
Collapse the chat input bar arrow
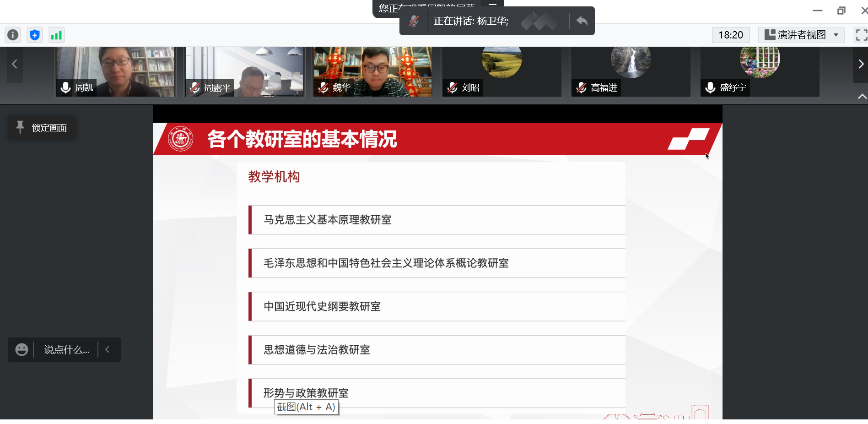[x=108, y=350]
